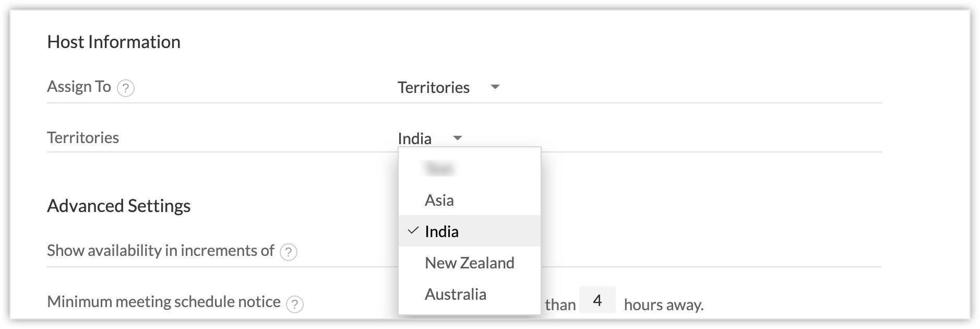Choose the checked India option in the list

point(441,231)
